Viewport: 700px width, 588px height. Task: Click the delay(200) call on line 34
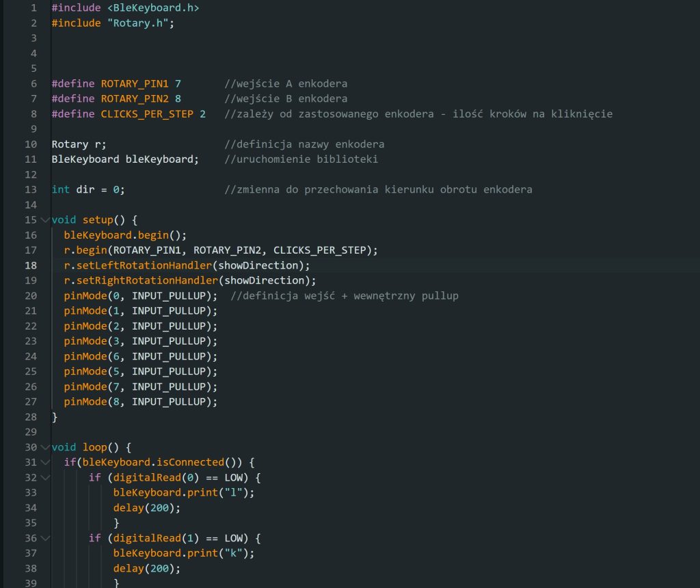(140, 507)
